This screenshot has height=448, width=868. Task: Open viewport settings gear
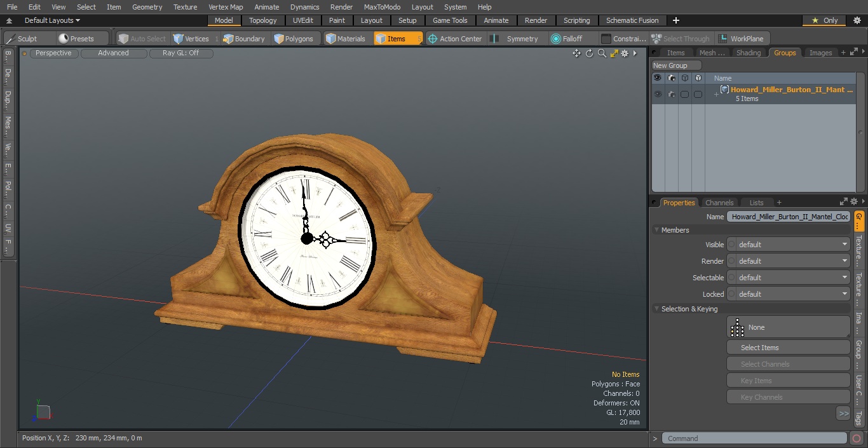[625, 53]
